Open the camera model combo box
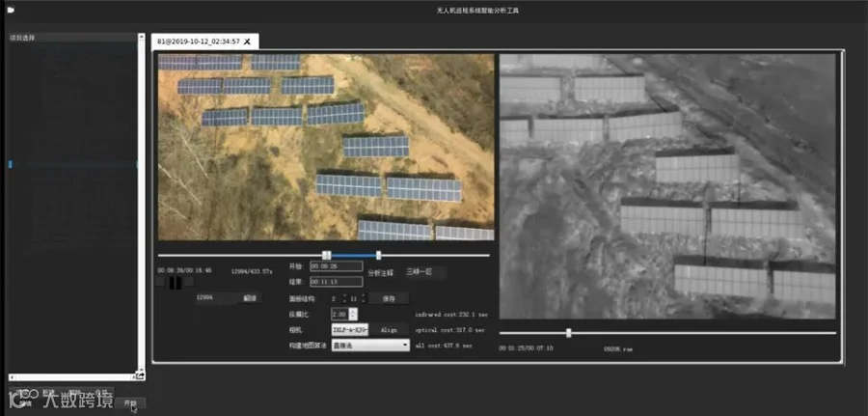Image resolution: width=868 pixels, height=416 pixels. point(350,329)
